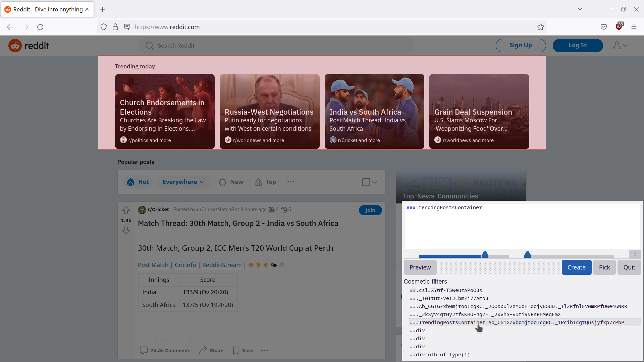This screenshot has width=644, height=362.
Task: Click the Log In button
Action: coord(578,46)
